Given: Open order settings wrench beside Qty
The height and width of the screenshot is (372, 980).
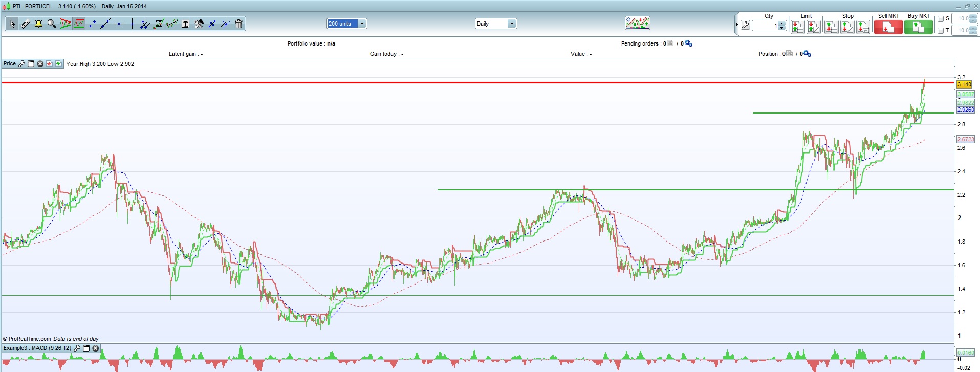Looking at the screenshot, I should [x=745, y=25].
